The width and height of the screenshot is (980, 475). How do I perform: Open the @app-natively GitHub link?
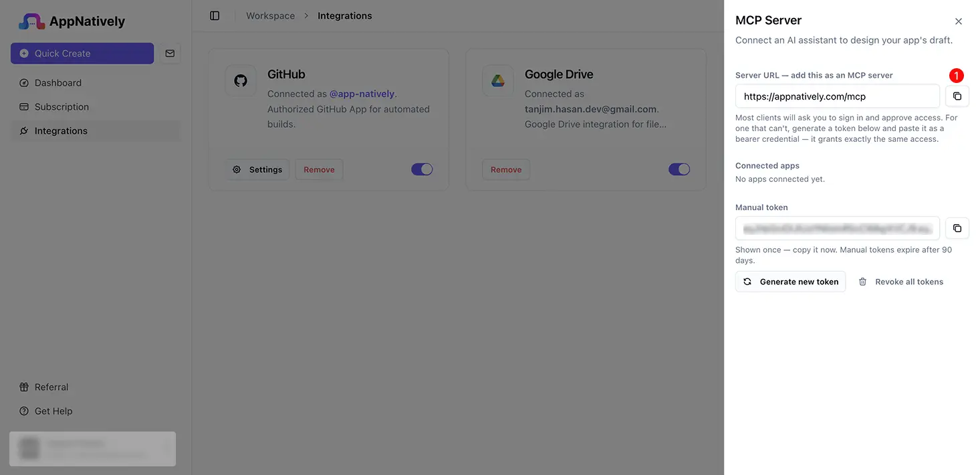click(362, 94)
